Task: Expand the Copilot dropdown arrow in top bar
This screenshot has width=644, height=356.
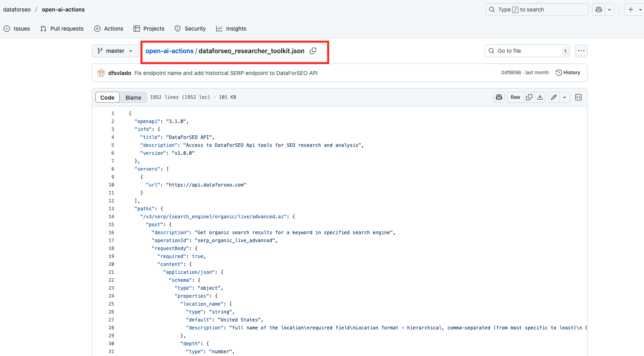Action: pyautogui.click(x=609, y=10)
